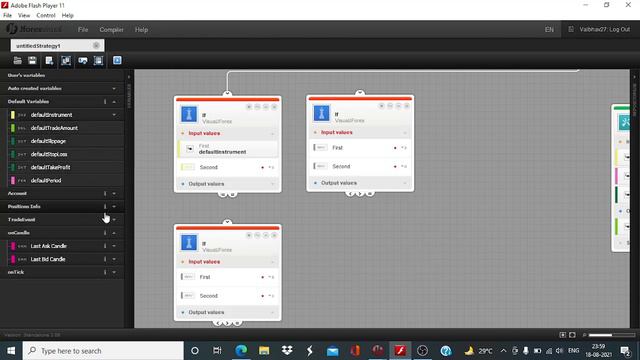This screenshot has height=360, width=640.
Task: Select Last Ask Candle variable
Action: pyautogui.click(x=49, y=246)
